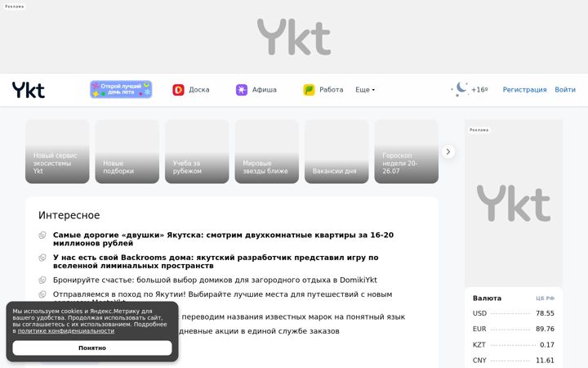Open the Работа section
Screen dimensions: 588x368
331,90
